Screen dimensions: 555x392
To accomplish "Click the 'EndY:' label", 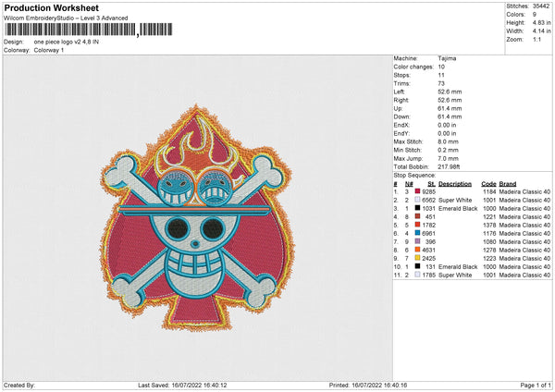I will [401, 133].
